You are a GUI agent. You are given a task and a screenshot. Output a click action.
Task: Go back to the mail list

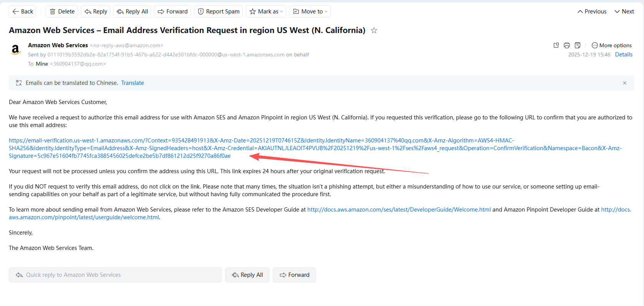(x=23, y=12)
